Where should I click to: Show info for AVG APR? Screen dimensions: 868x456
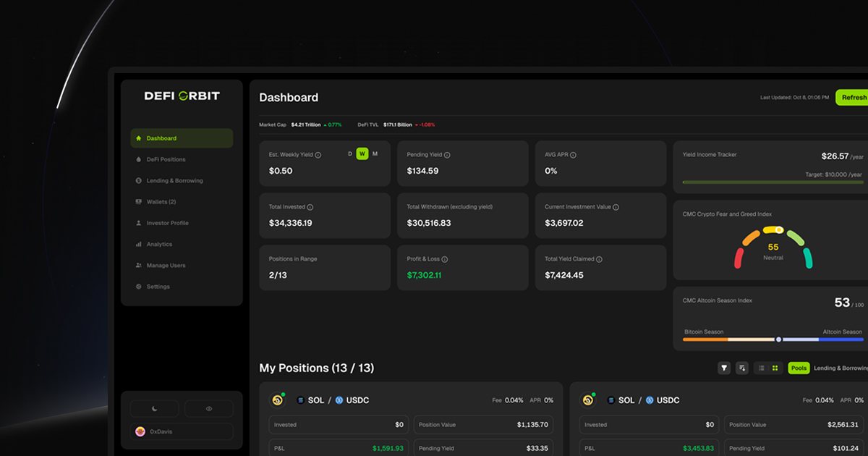pyautogui.click(x=573, y=155)
